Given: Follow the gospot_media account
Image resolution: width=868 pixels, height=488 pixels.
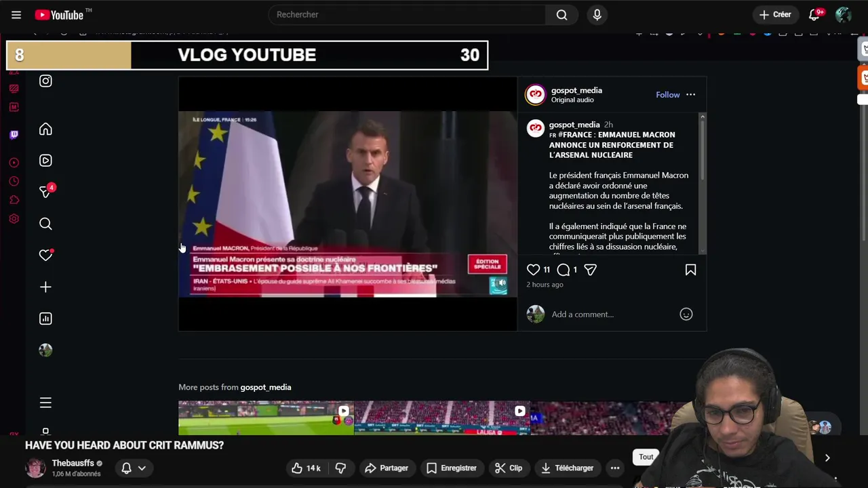Looking at the screenshot, I should click(x=667, y=95).
